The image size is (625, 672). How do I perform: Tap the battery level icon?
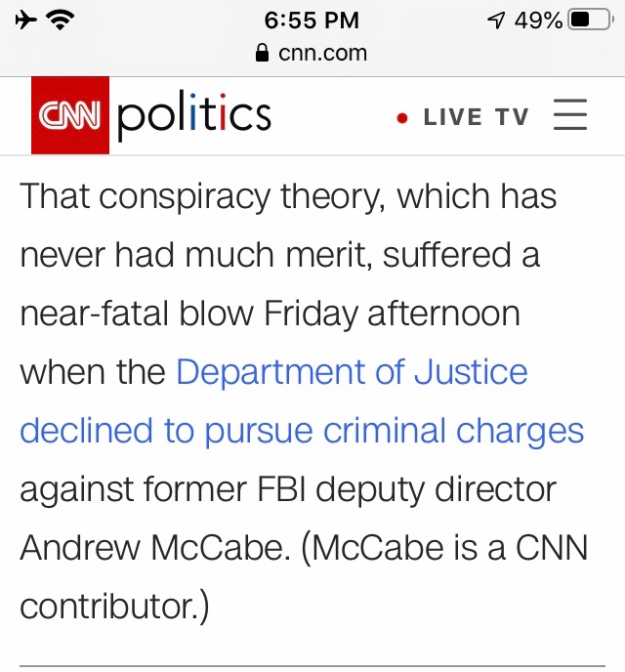coord(593,20)
